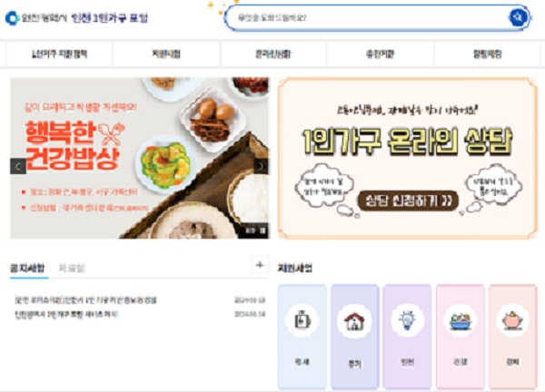Go to previous banner slide arrow
The height and width of the screenshot is (392, 545).
pyautogui.click(x=18, y=167)
